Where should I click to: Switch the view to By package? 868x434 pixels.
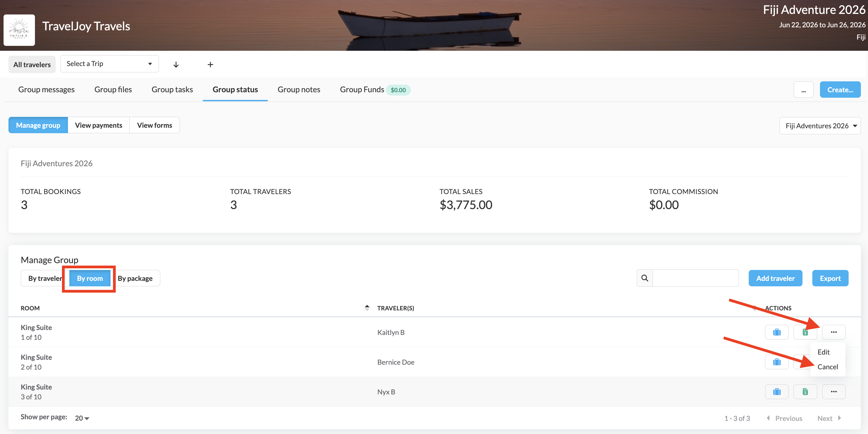pyautogui.click(x=135, y=278)
